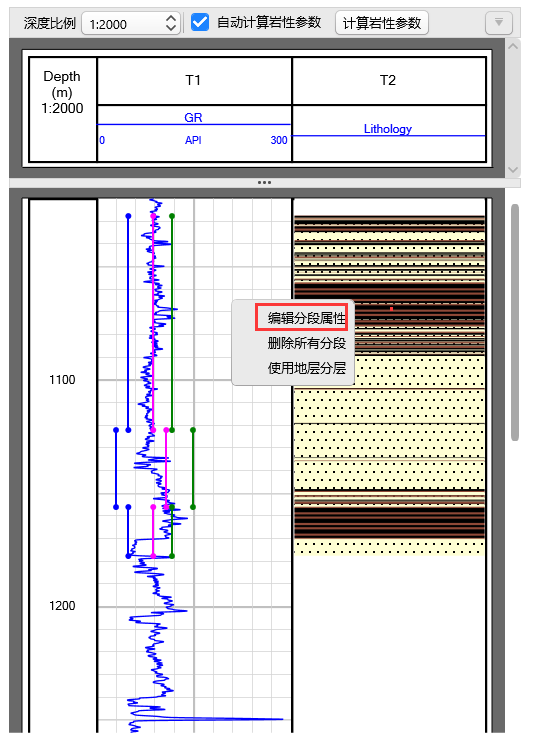Click header panel scroll down arrow
The height and width of the screenshot is (747, 535).
(x=513, y=170)
